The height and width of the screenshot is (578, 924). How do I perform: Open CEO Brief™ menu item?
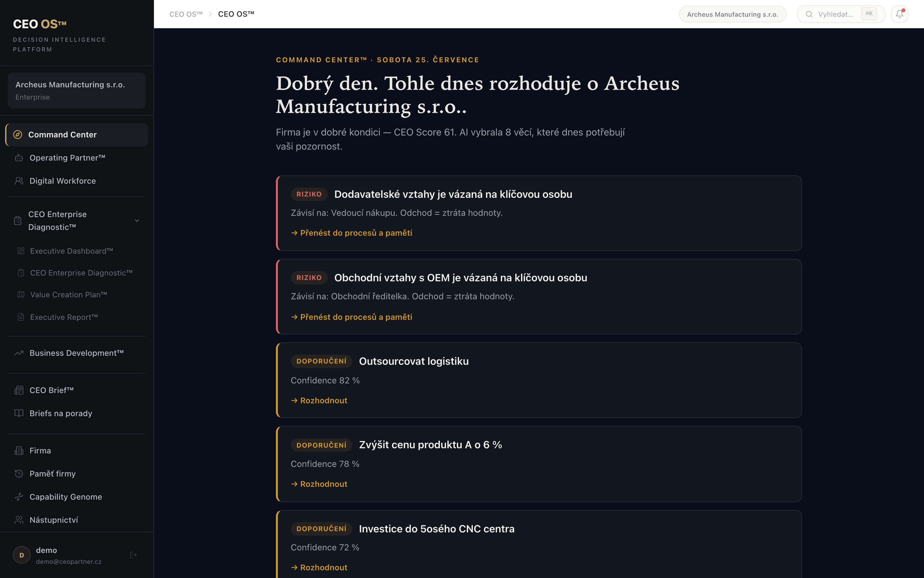77,390
